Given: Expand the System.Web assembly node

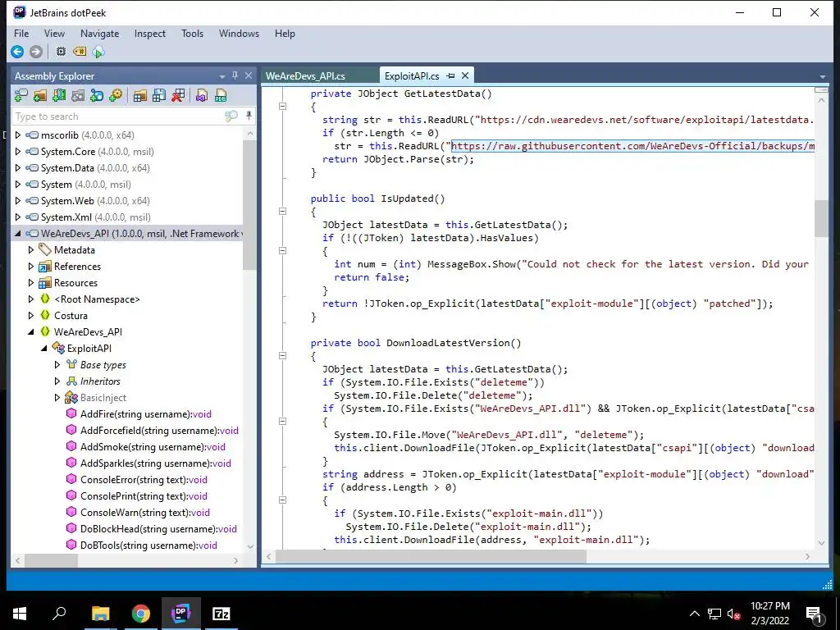Looking at the screenshot, I should pos(18,200).
